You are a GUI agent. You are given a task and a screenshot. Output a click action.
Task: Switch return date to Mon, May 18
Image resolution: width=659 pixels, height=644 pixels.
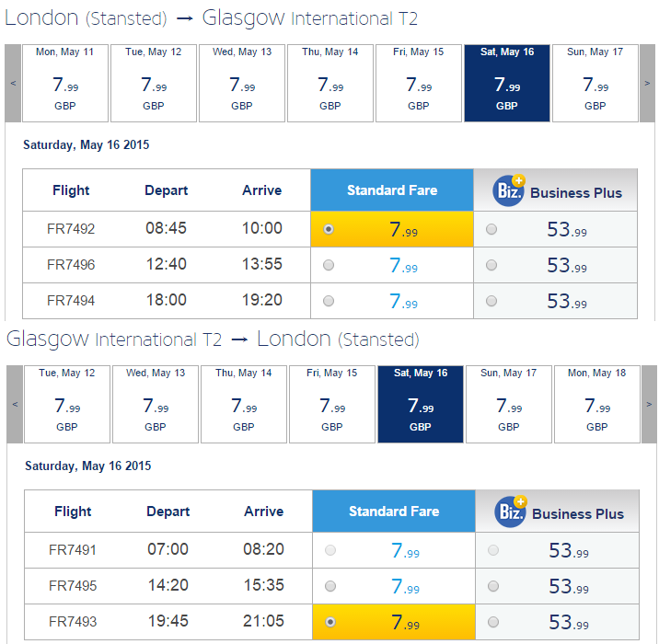click(x=596, y=404)
